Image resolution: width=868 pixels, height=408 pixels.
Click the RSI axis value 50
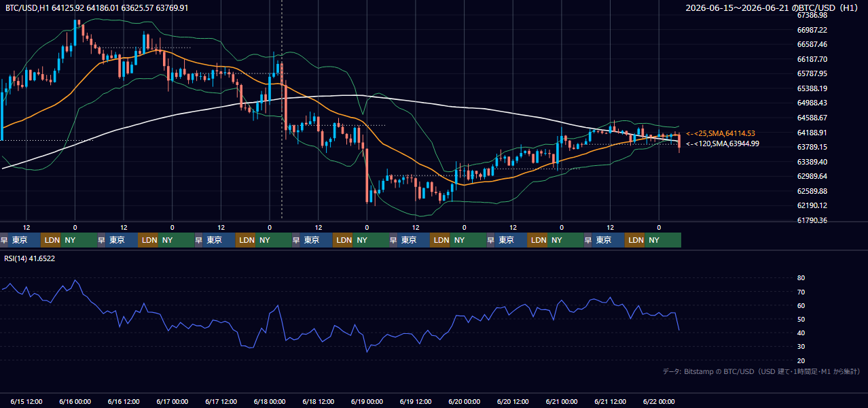click(801, 319)
